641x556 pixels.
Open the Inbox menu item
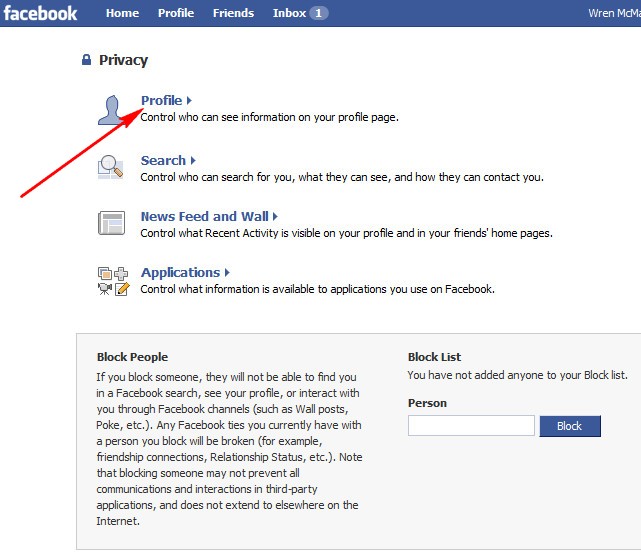[x=289, y=13]
